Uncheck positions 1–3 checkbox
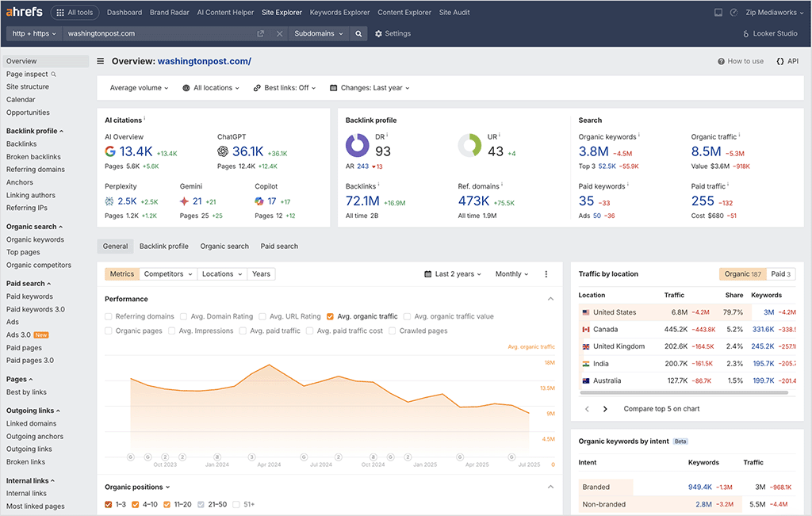 (108, 505)
